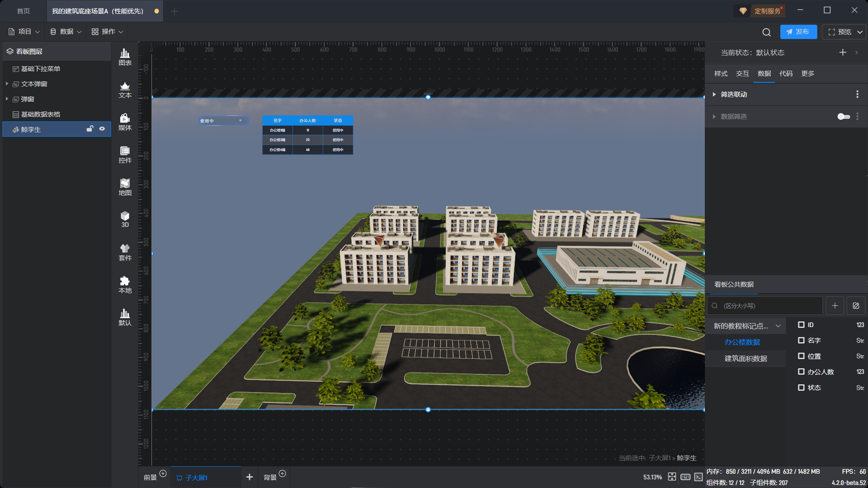Viewport: 868px width, 488px height.
Task: Toggle visibility of 鲸孪生 layer
Action: [x=102, y=129]
